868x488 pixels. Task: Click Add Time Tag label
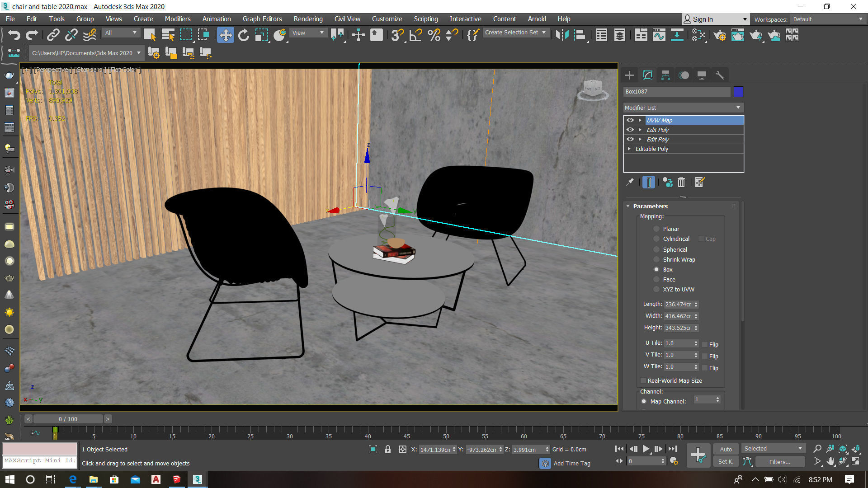point(571,463)
